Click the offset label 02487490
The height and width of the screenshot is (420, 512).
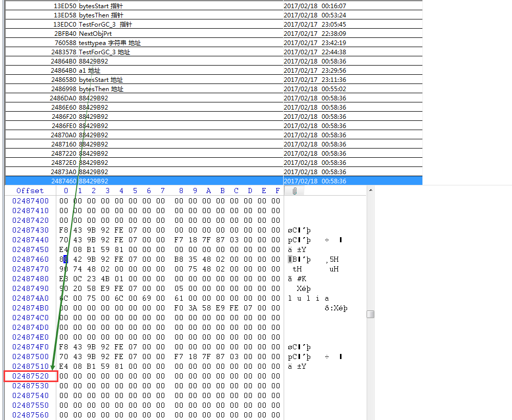pos(30,288)
